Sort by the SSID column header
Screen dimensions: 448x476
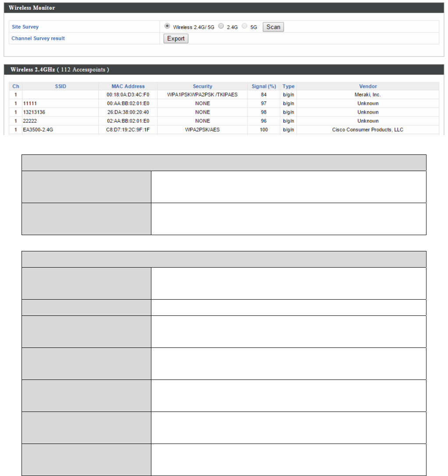point(61,86)
